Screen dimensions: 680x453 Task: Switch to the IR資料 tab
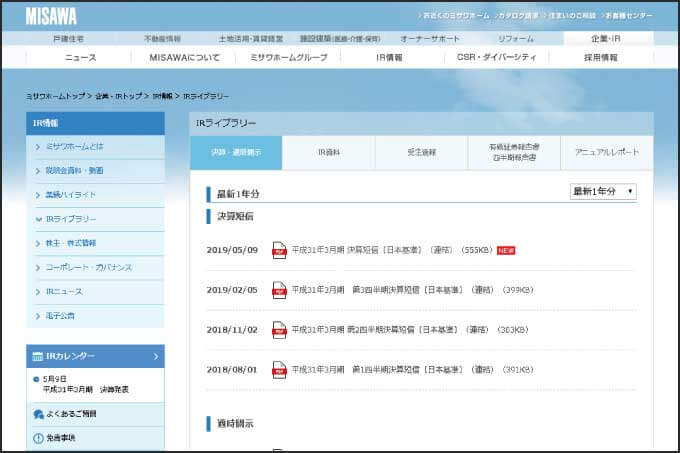(329, 153)
